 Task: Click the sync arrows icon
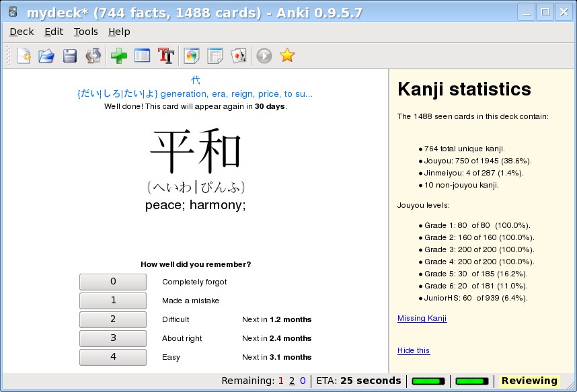pyautogui.click(x=93, y=56)
